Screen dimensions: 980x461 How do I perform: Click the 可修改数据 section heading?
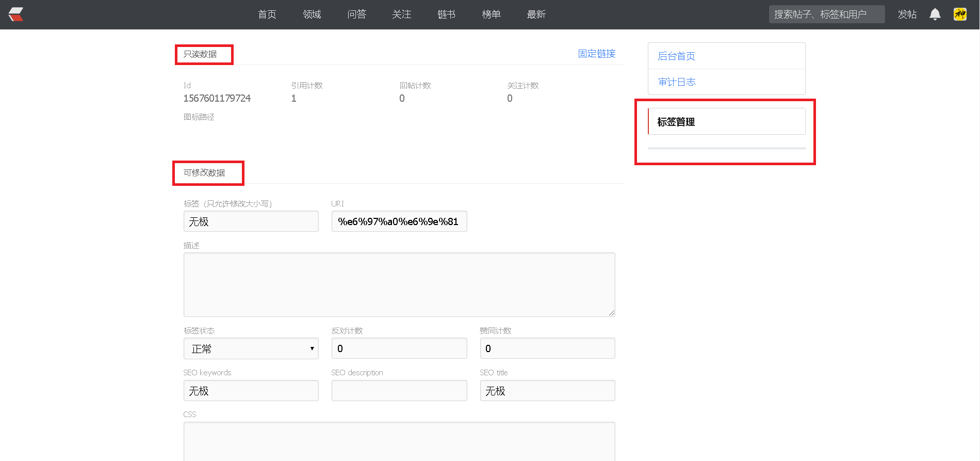pos(204,173)
